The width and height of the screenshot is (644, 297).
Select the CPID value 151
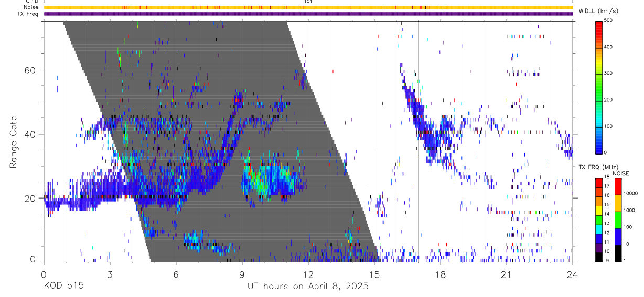click(x=308, y=2)
